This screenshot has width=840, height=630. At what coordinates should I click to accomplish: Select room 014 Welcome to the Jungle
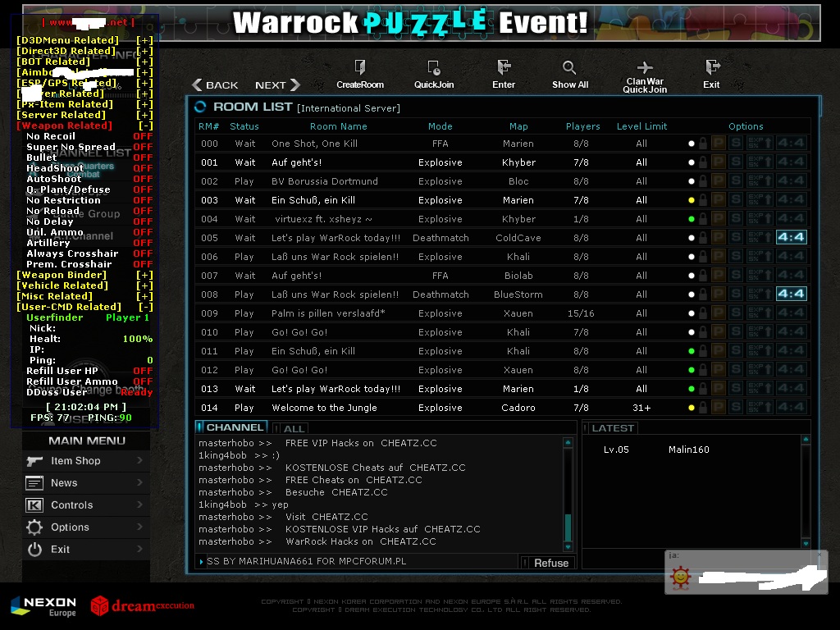click(502, 408)
